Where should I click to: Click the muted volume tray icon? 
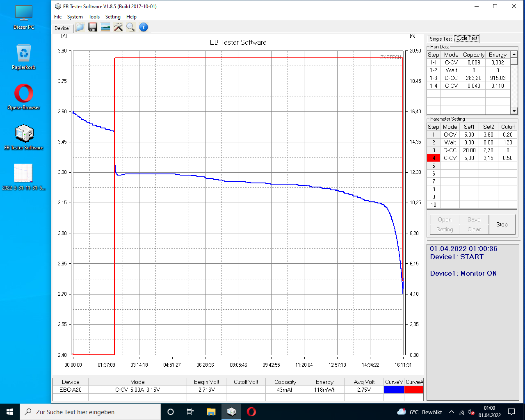tap(471, 412)
